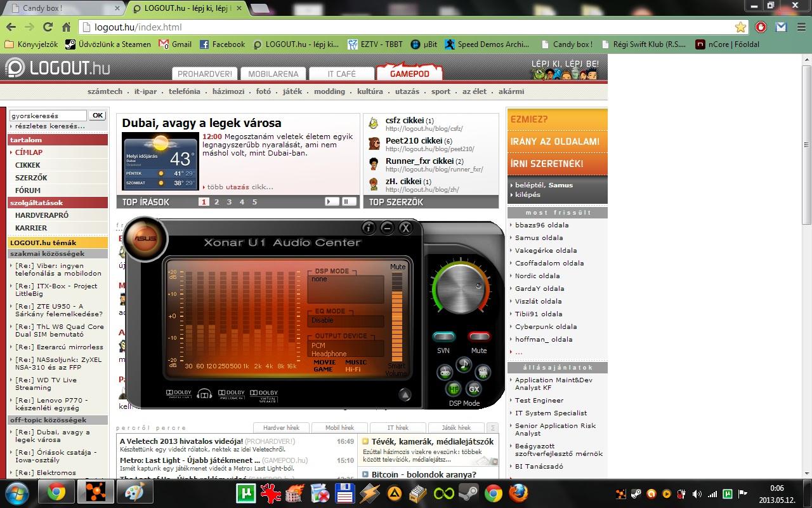Viewport: 812px width, 508px height.
Task: Toggle the red Mute button
Action: (479, 337)
